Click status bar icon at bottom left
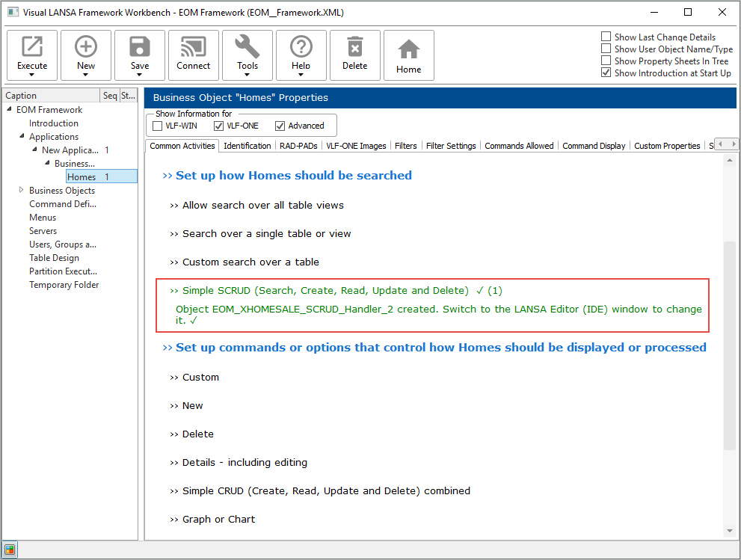Image resolution: width=741 pixels, height=560 pixels. tap(10, 550)
